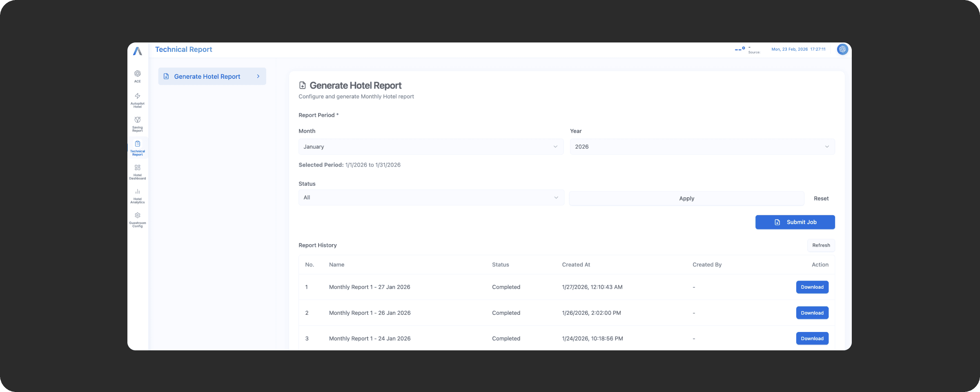
Task: Go to Saving Report section
Action: point(138,124)
